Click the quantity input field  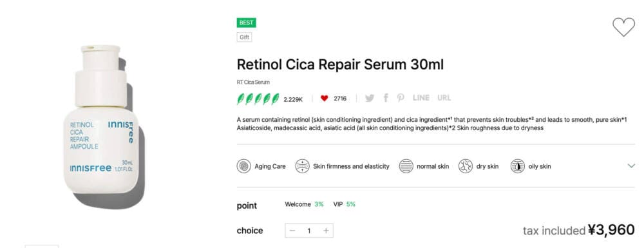point(309,231)
